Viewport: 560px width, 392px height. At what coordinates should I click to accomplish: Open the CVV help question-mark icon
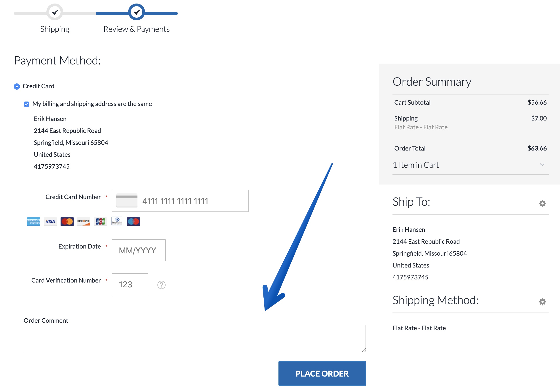click(162, 285)
